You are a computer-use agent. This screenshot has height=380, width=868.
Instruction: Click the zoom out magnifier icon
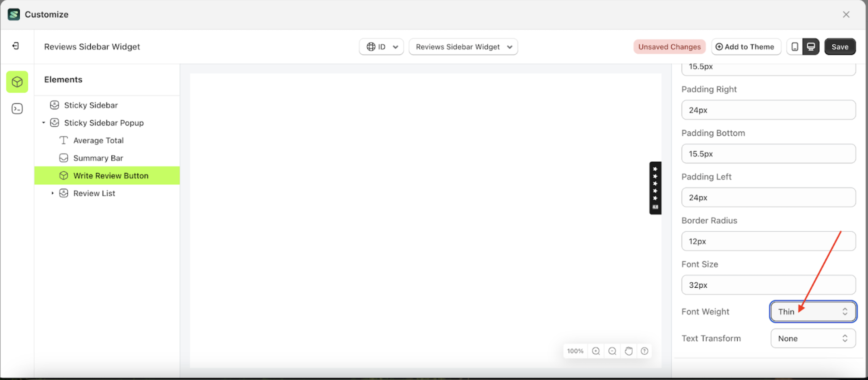click(x=612, y=351)
